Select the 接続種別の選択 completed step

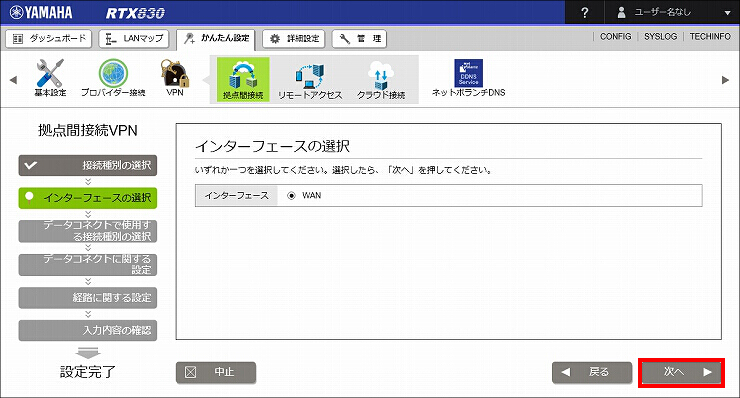pyautogui.click(x=88, y=165)
